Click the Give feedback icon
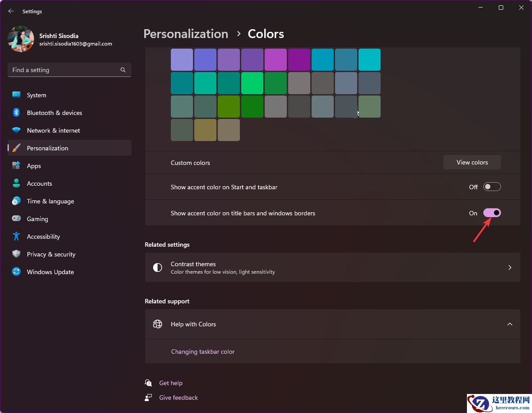The height and width of the screenshot is (413, 532). click(x=148, y=398)
